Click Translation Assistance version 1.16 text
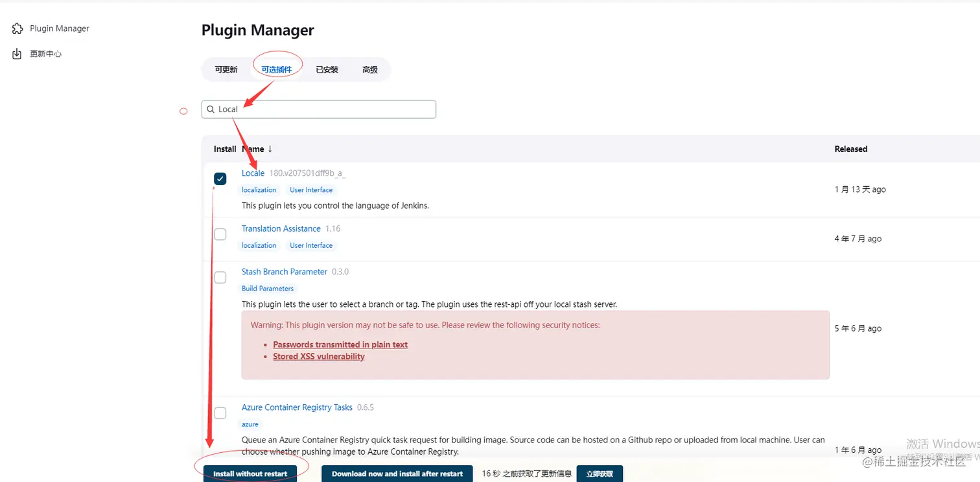Screen dimensions: 980x482 tap(332, 228)
